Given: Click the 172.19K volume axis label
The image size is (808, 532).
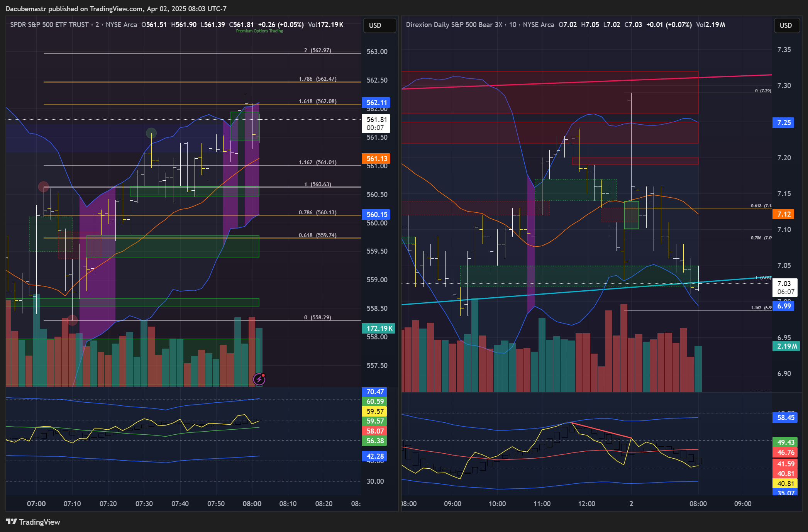Looking at the screenshot, I should tap(379, 328).
